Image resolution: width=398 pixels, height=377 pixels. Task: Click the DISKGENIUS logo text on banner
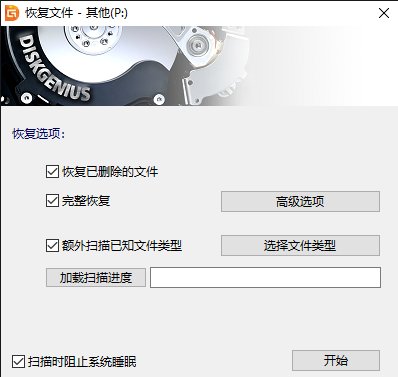(53, 68)
